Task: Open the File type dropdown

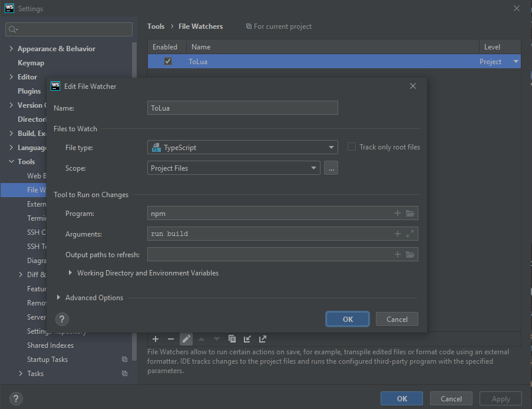Action: [x=243, y=147]
